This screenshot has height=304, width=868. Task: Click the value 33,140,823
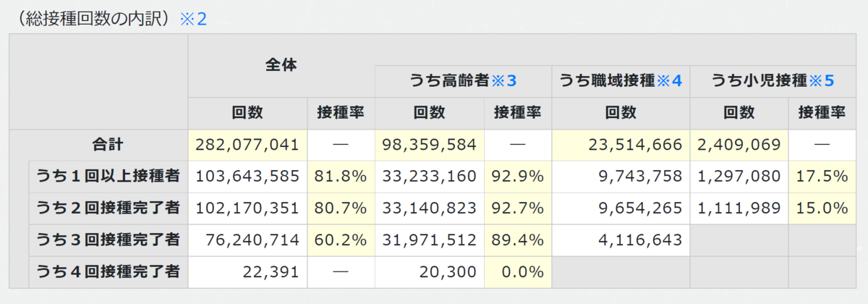(x=429, y=208)
